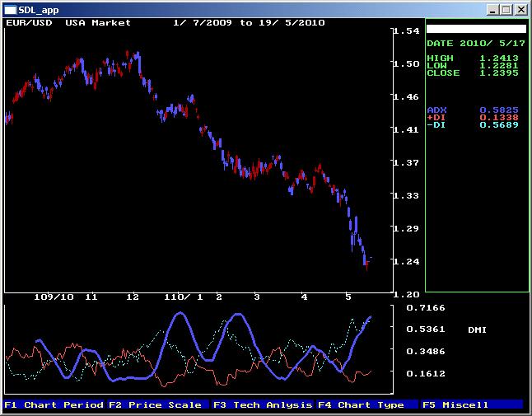The height and width of the screenshot is (416, 532).
Task: Click the 1.24 price axis label
Action: [x=406, y=262]
